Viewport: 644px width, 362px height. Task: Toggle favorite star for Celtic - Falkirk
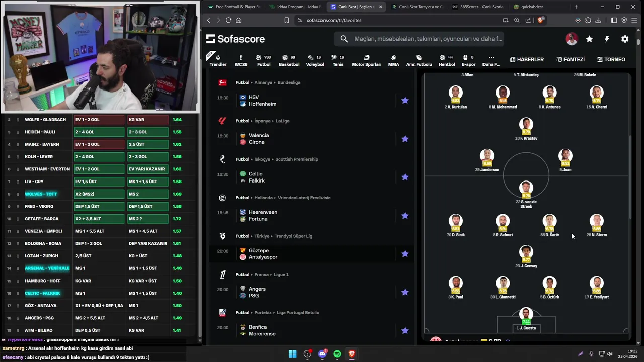coord(405,177)
